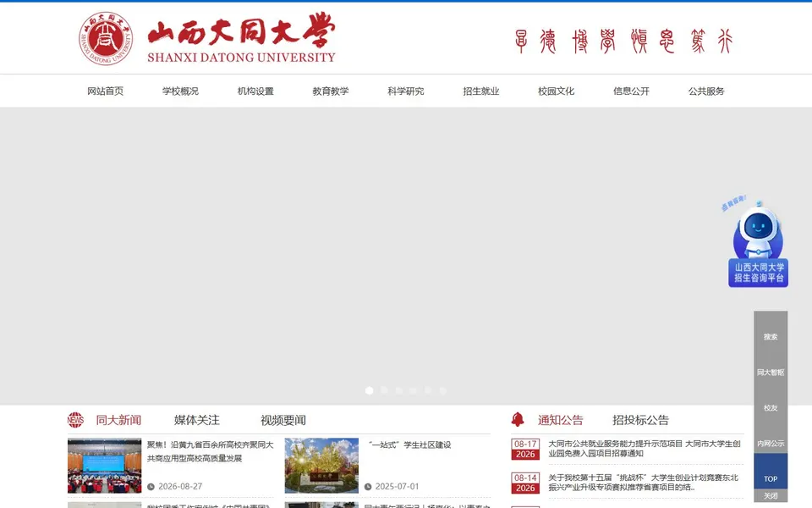Click the red NEWS globe icon
812x508 pixels.
(75, 420)
